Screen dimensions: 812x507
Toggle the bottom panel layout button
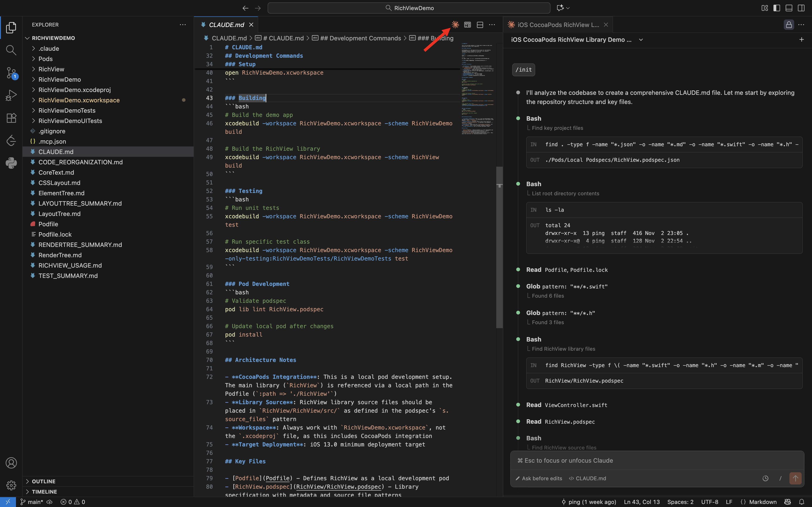click(789, 8)
